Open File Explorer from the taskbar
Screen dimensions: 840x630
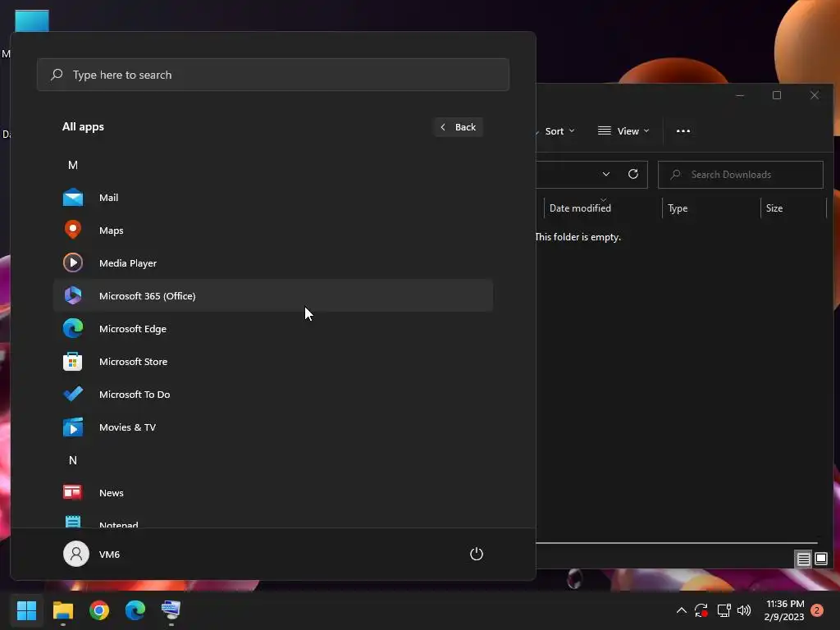click(62, 610)
